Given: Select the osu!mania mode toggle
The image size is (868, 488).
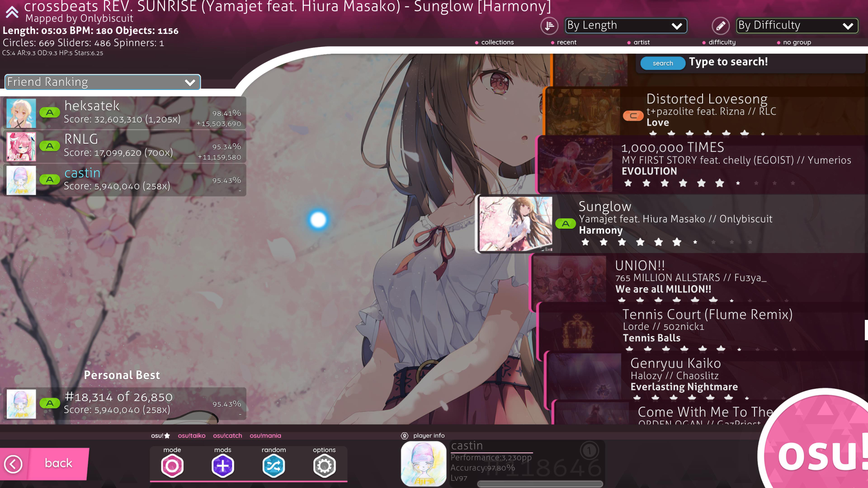Looking at the screenshot, I should [264, 436].
